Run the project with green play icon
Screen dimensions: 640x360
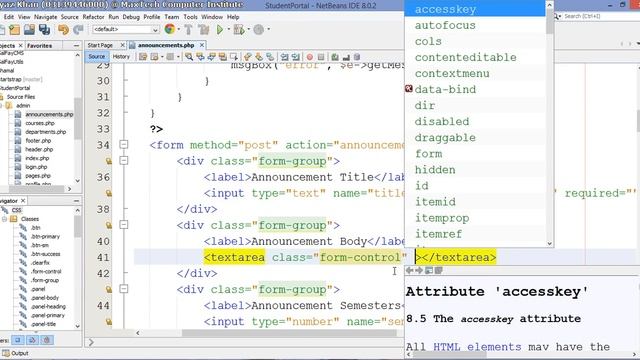pyautogui.click(x=220, y=29)
